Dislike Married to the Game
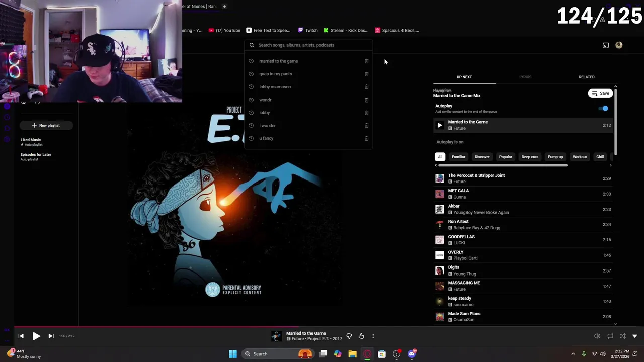The width and height of the screenshot is (644, 362). (349, 336)
